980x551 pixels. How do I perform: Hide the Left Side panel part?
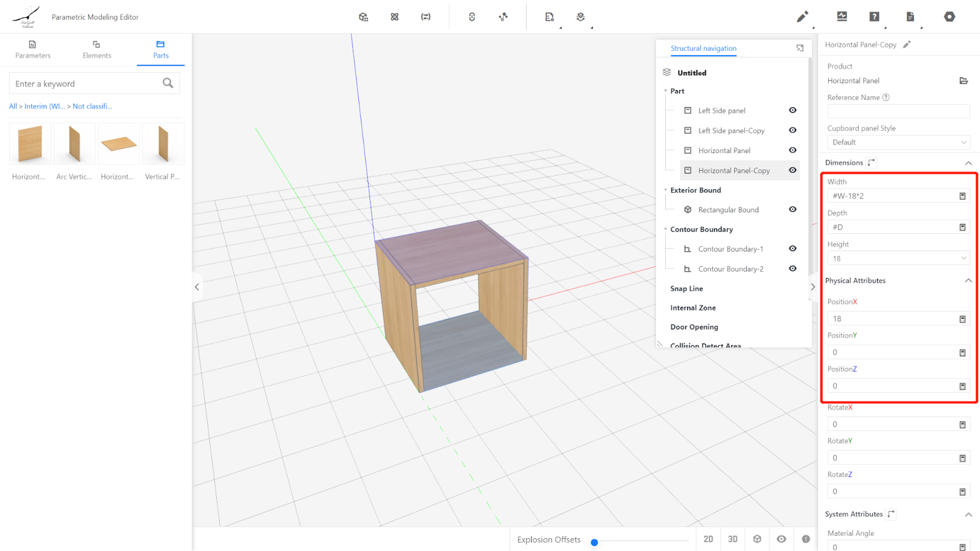(x=793, y=110)
